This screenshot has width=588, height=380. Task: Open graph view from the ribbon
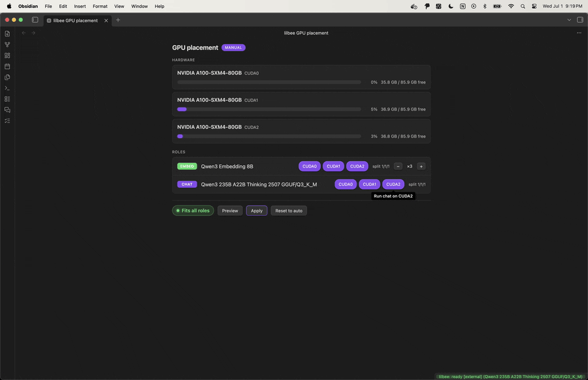coord(7,45)
